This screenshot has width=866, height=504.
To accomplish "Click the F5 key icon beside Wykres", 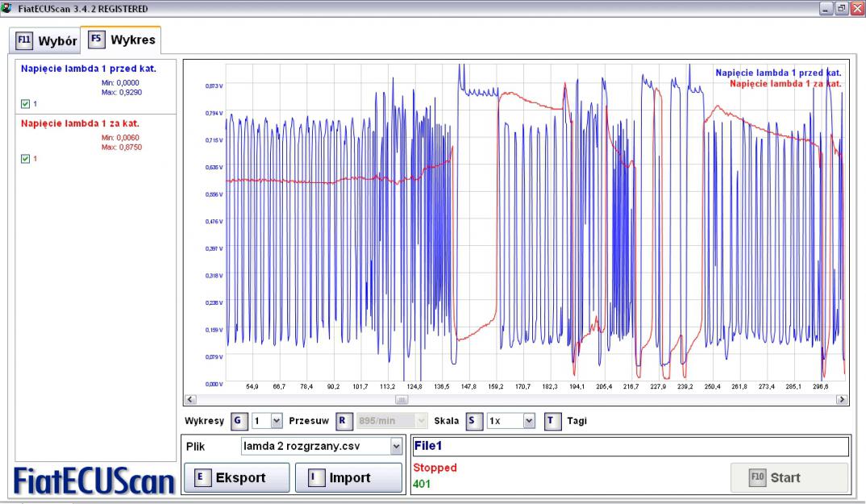I will tap(96, 40).
